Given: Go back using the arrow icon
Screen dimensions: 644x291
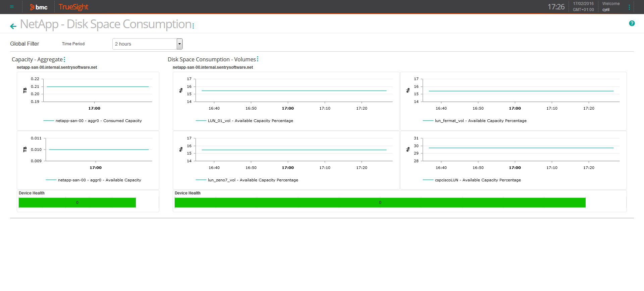Looking at the screenshot, I should (x=13, y=26).
